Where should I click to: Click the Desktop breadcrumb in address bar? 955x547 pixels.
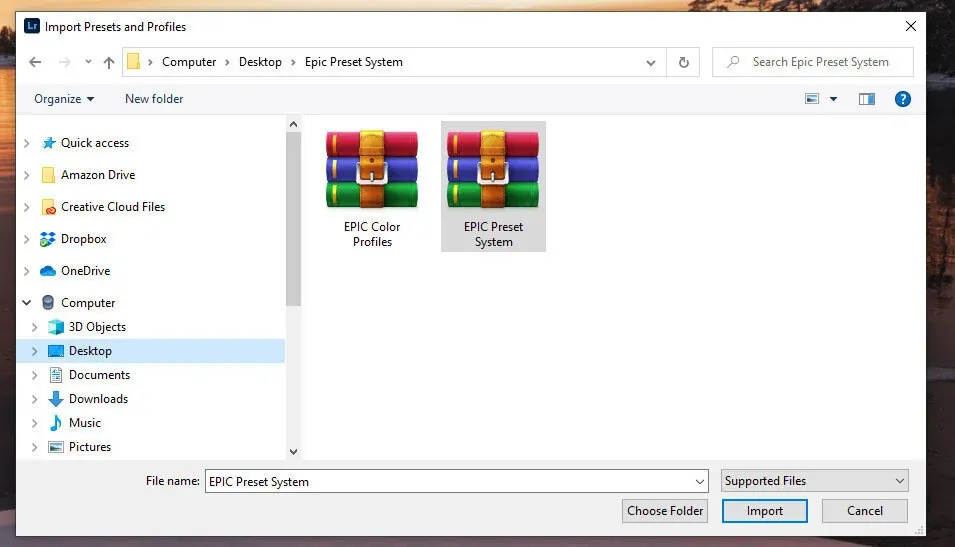click(260, 62)
